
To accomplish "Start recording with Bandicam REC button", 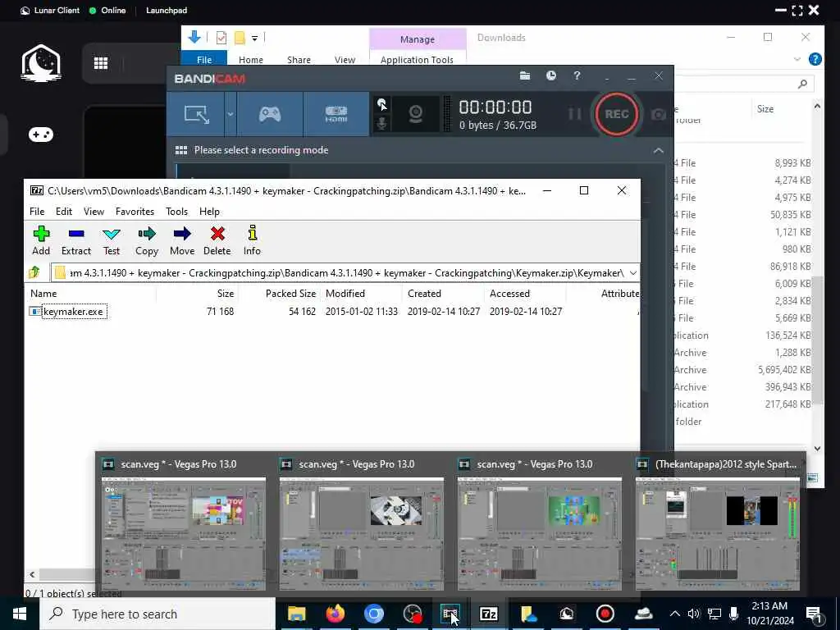I will click(x=617, y=114).
